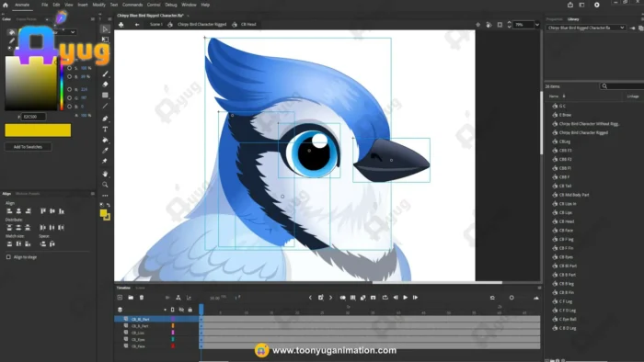Step forward one frame

[x=415, y=298]
